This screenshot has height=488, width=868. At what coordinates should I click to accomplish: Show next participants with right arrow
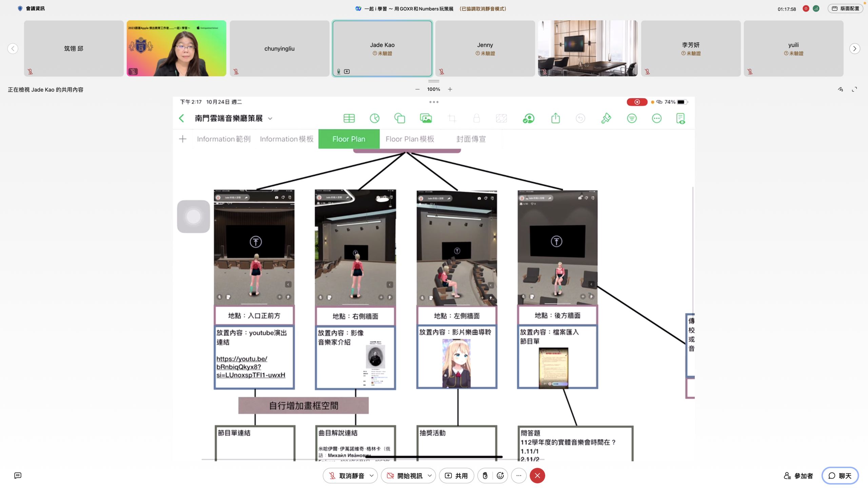854,48
